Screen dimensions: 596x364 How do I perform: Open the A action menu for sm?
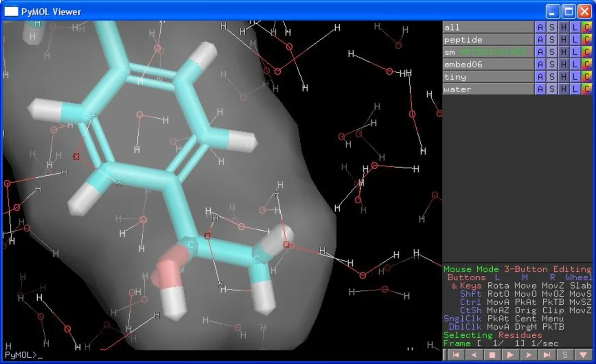point(540,52)
